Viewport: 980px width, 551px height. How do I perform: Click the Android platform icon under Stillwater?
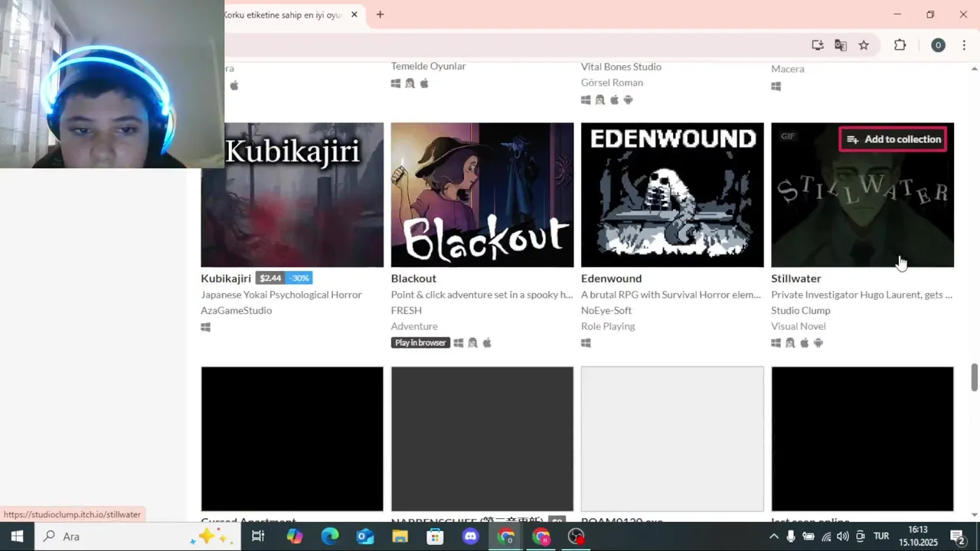pyautogui.click(x=818, y=343)
